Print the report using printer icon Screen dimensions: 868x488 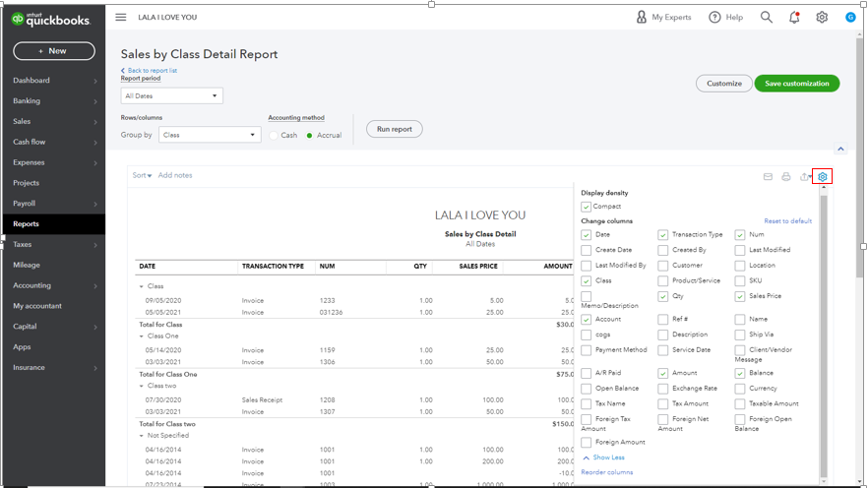coord(785,177)
